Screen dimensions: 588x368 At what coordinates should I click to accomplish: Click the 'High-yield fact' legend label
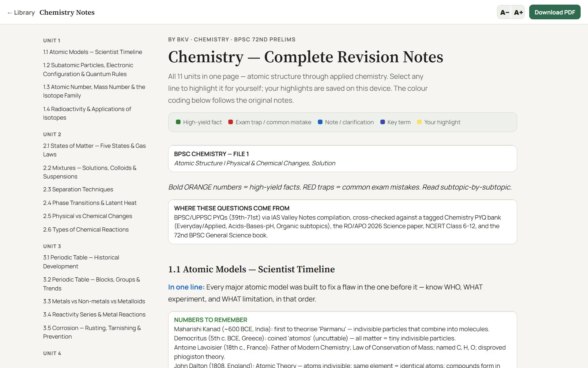click(202, 122)
